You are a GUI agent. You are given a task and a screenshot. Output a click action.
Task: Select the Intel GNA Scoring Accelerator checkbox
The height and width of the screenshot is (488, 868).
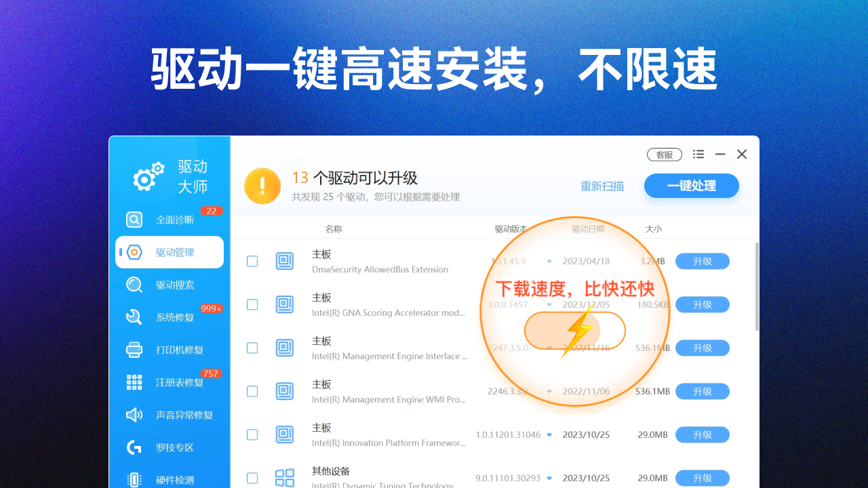pos(252,305)
